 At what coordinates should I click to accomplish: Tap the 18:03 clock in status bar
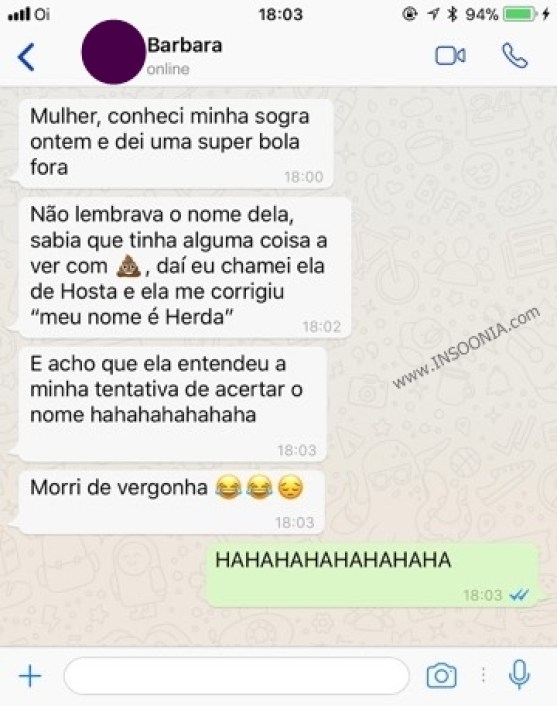(x=281, y=14)
